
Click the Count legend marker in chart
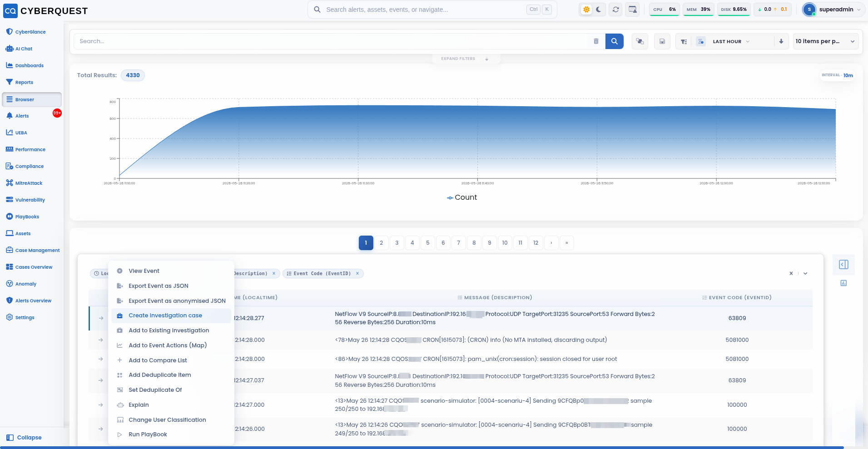click(450, 197)
